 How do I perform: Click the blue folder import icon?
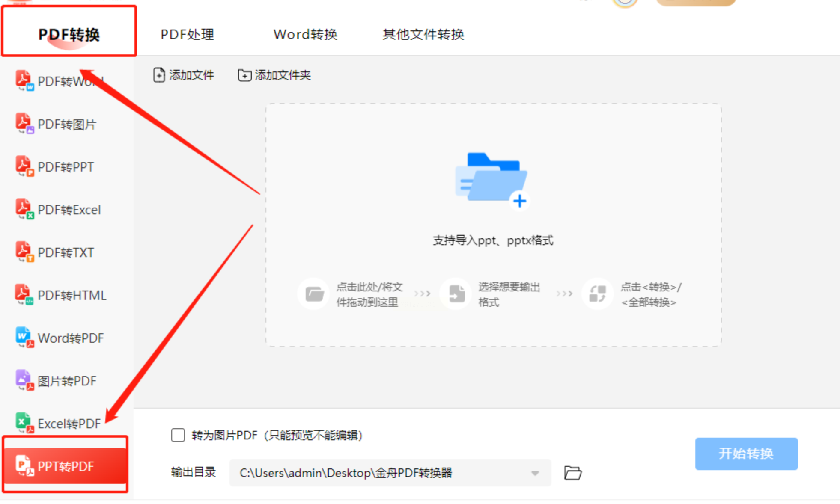492,180
